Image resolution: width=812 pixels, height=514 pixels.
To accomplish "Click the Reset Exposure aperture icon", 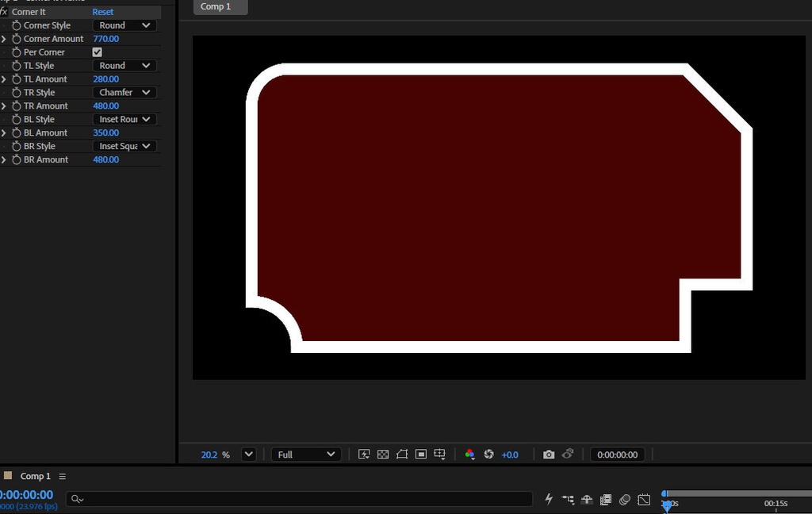I will (488, 455).
